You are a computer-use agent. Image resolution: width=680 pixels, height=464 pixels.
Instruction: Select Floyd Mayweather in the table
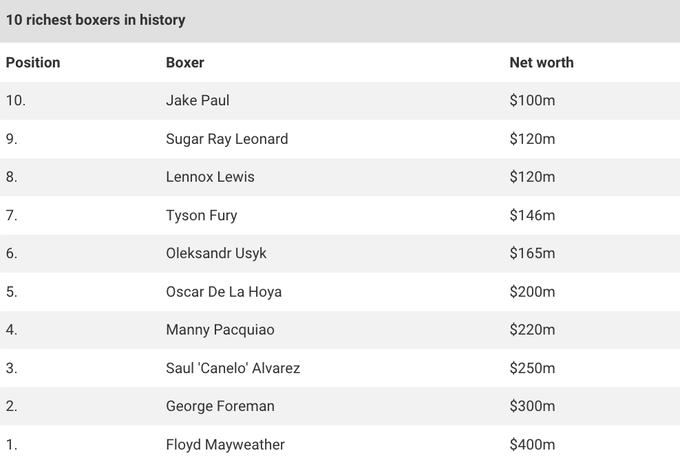point(225,445)
